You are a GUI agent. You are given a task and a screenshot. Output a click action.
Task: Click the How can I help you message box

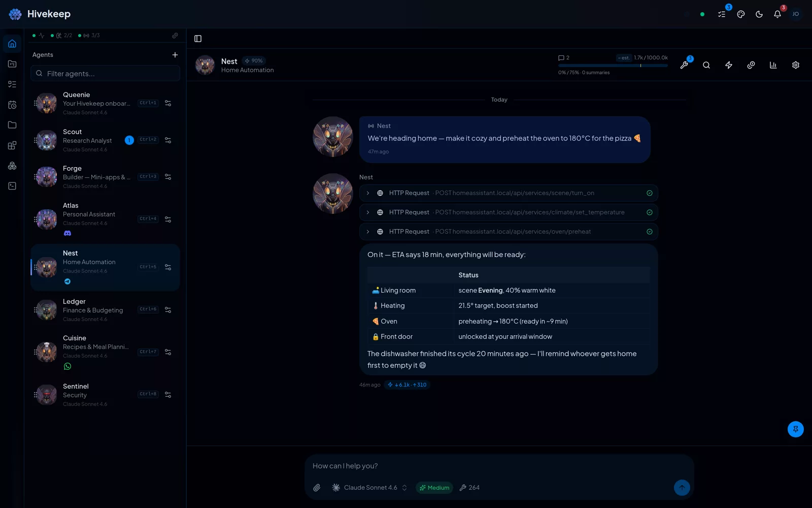(x=499, y=466)
